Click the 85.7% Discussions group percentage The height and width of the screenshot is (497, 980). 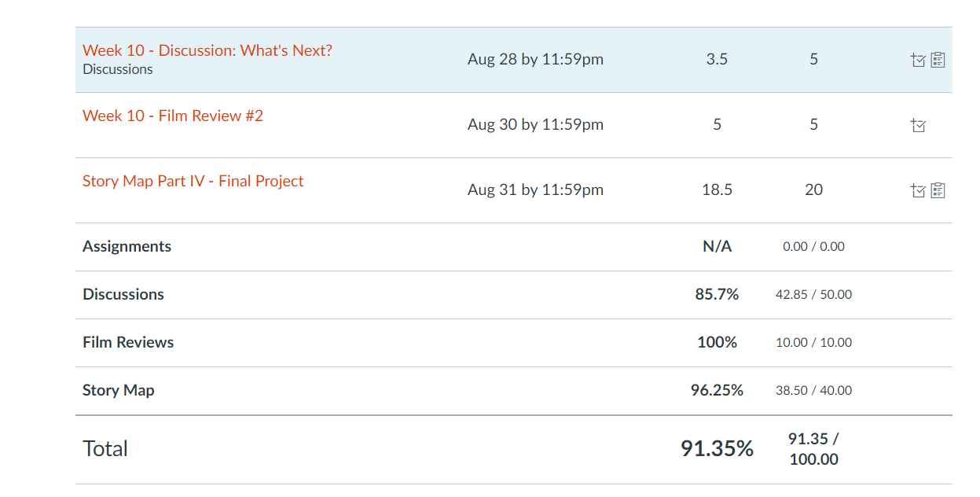coord(717,294)
